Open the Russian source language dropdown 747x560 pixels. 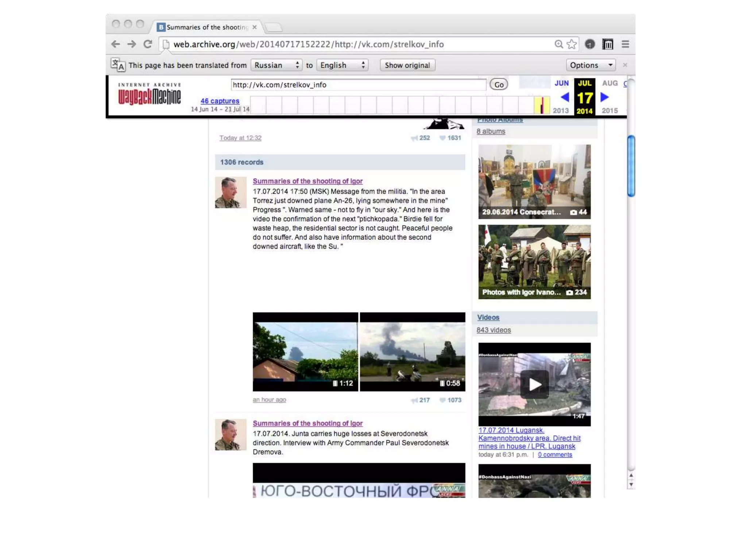click(x=276, y=65)
